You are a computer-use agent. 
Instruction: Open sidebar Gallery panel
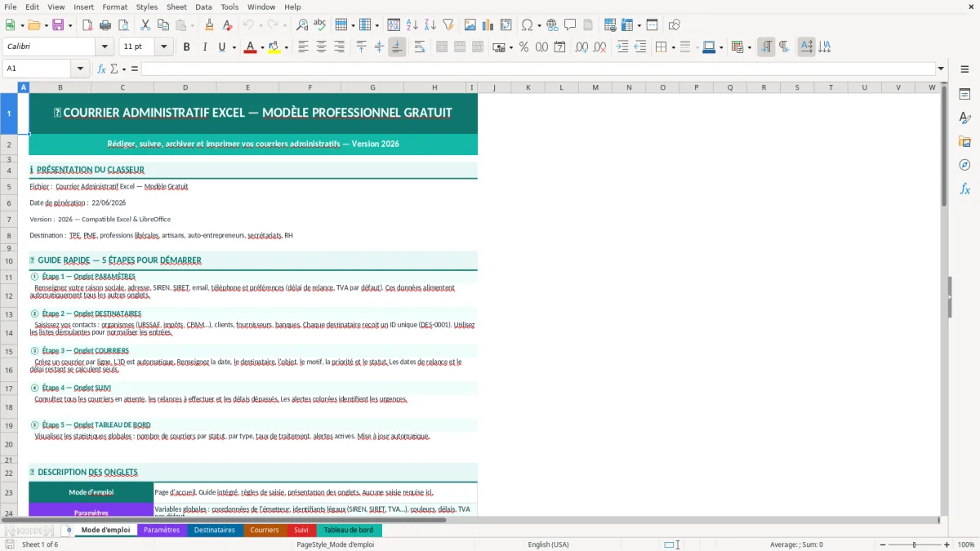click(964, 141)
